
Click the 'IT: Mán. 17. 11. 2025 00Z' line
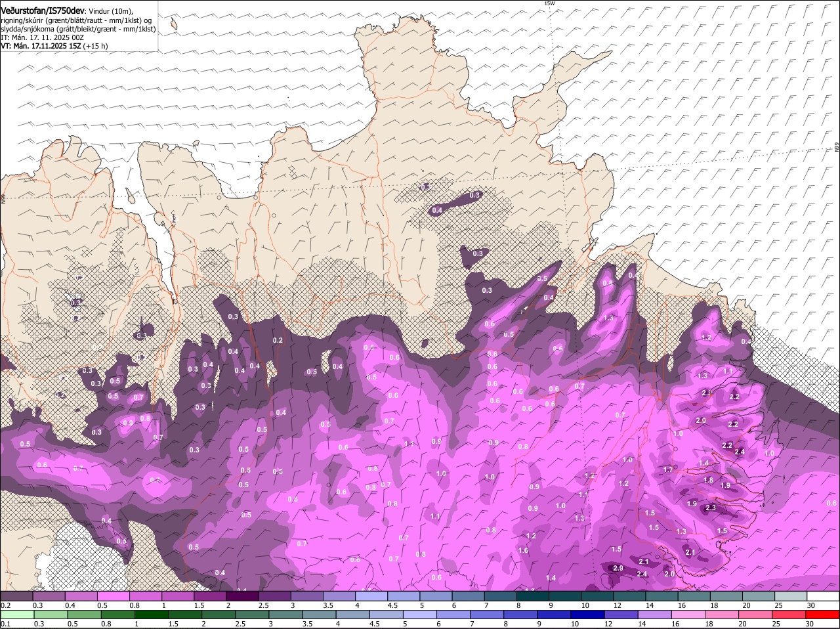pyautogui.click(x=42, y=37)
